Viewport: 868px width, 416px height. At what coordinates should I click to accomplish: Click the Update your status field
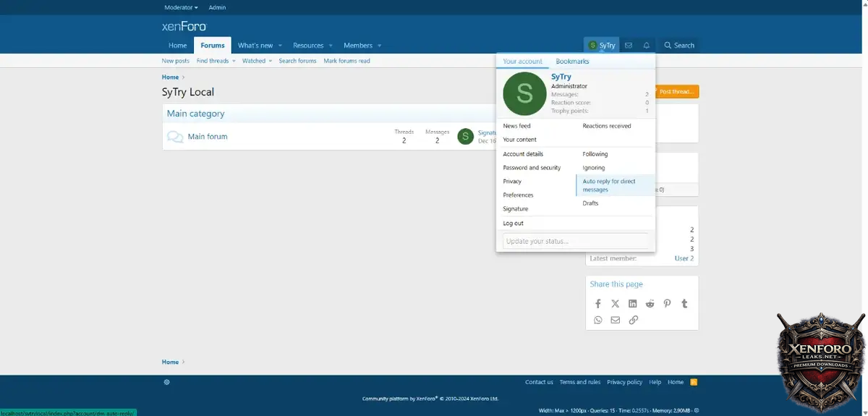[575, 241]
